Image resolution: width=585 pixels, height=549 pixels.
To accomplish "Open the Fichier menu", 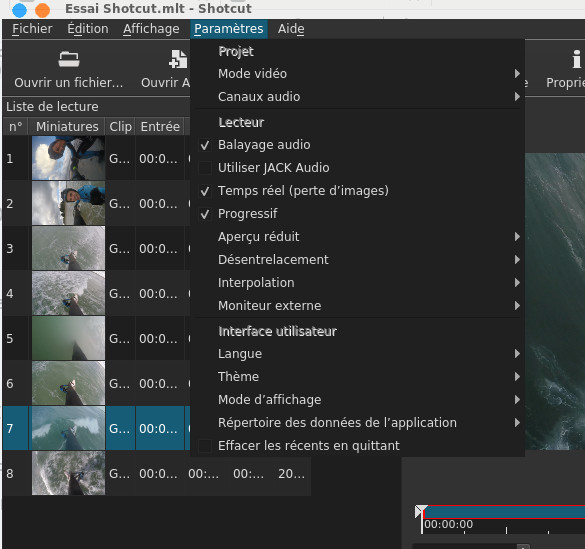I will coord(32,29).
